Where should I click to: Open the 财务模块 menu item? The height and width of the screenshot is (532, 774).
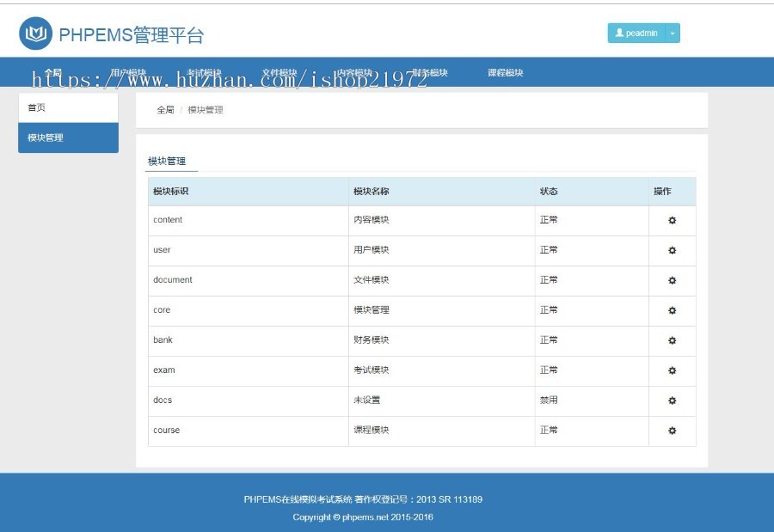(430, 73)
